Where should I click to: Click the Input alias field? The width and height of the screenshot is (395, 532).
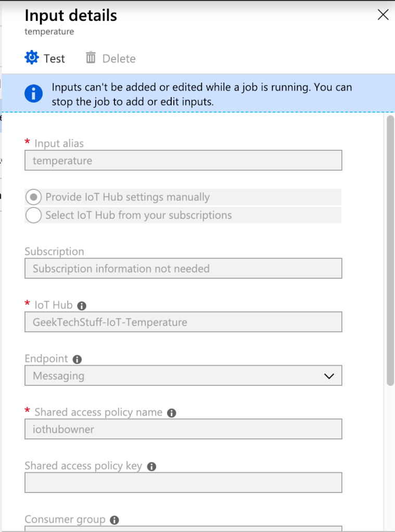coord(183,160)
